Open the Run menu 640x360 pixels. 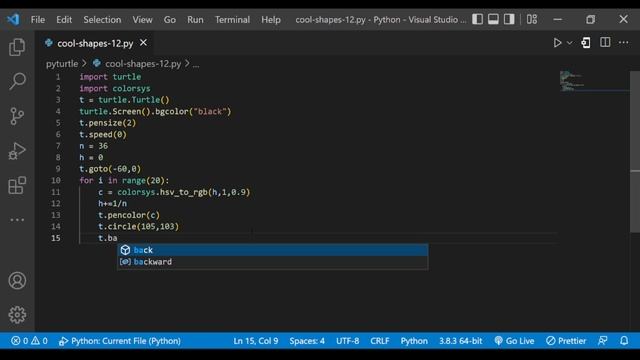tap(195, 20)
